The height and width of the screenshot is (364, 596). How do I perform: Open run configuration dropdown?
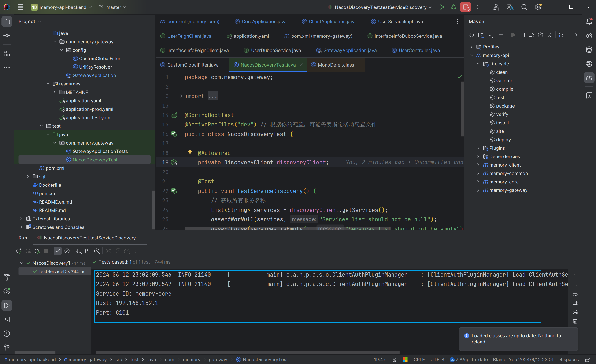[x=379, y=7]
